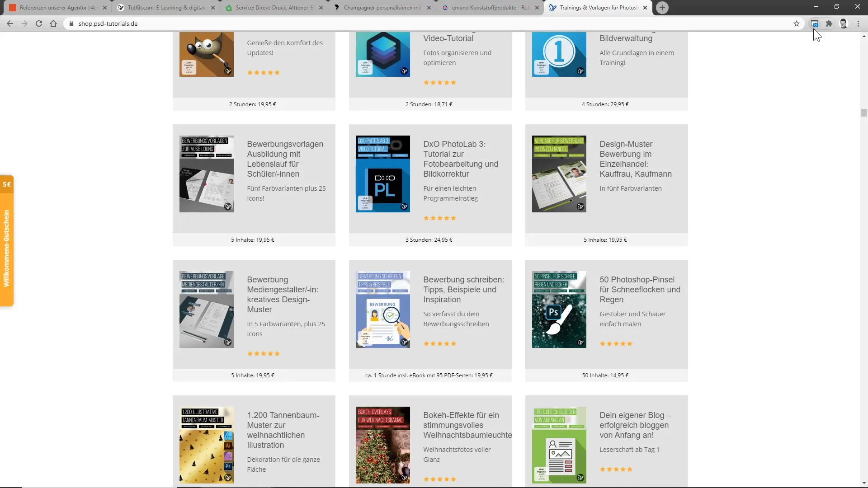
Task: Open the blue number 1 Bildverwaltung thumbnail
Action: [559, 54]
